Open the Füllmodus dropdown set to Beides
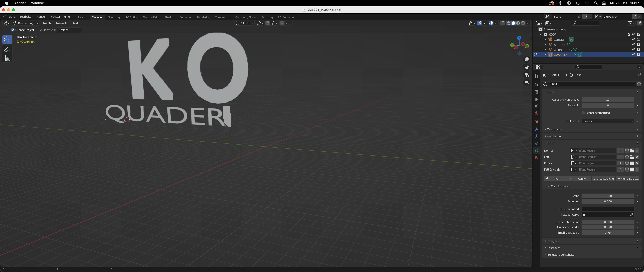644x272 pixels. (608, 121)
